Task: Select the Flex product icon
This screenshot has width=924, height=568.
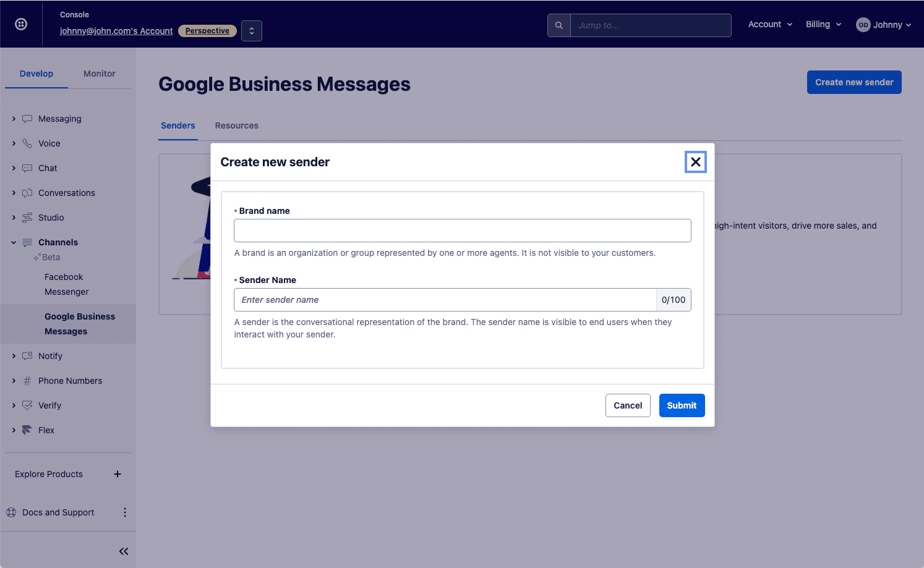Action: (26, 430)
